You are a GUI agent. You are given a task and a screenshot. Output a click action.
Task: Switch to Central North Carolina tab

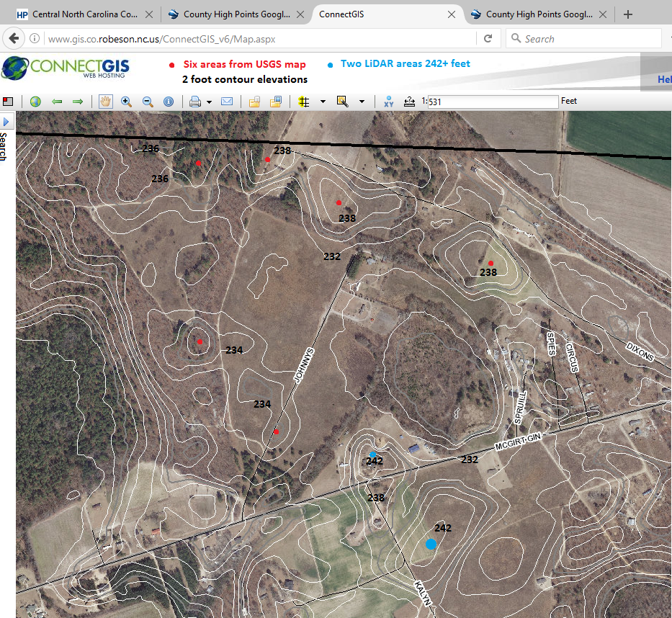[x=83, y=14]
